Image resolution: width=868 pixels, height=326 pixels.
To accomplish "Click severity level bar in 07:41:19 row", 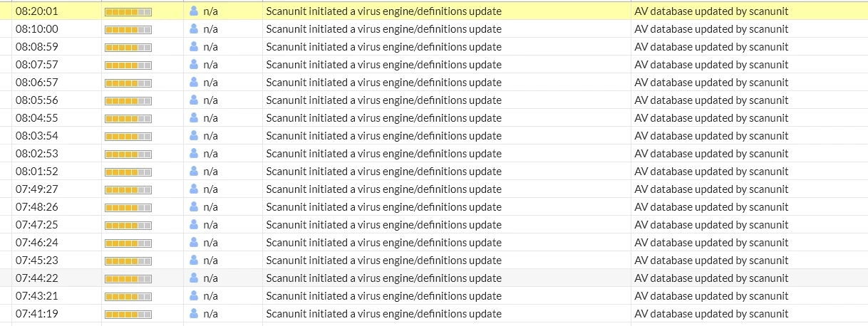I will 128,315.
